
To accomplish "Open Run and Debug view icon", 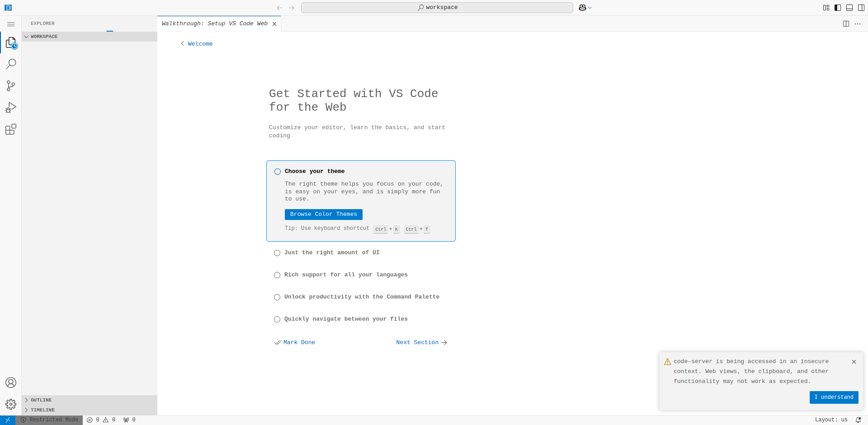I will click(x=11, y=107).
